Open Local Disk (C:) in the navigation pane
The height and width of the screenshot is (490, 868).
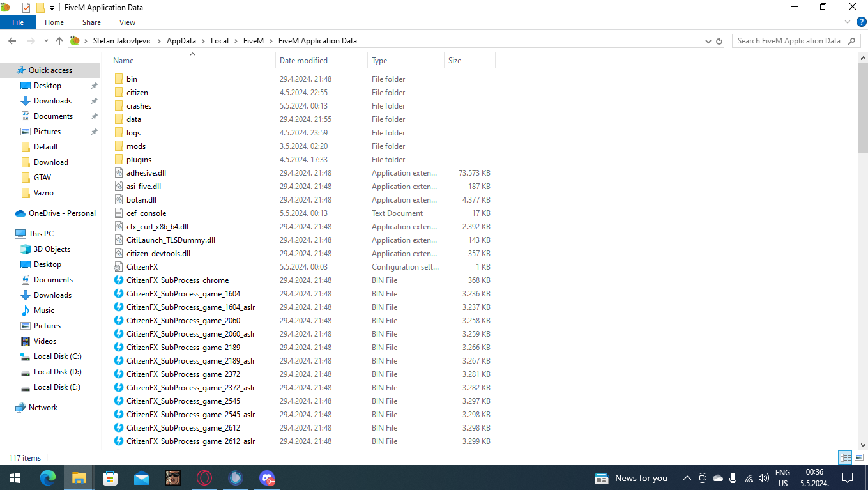pyautogui.click(x=57, y=356)
